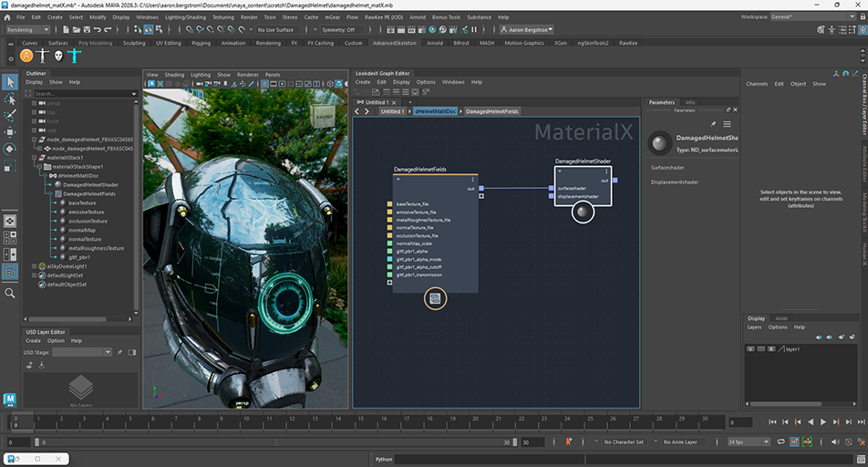868x467 pixels.
Task: Collapse the DamagedHelmetFields node triangle
Action: (x=398, y=180)
